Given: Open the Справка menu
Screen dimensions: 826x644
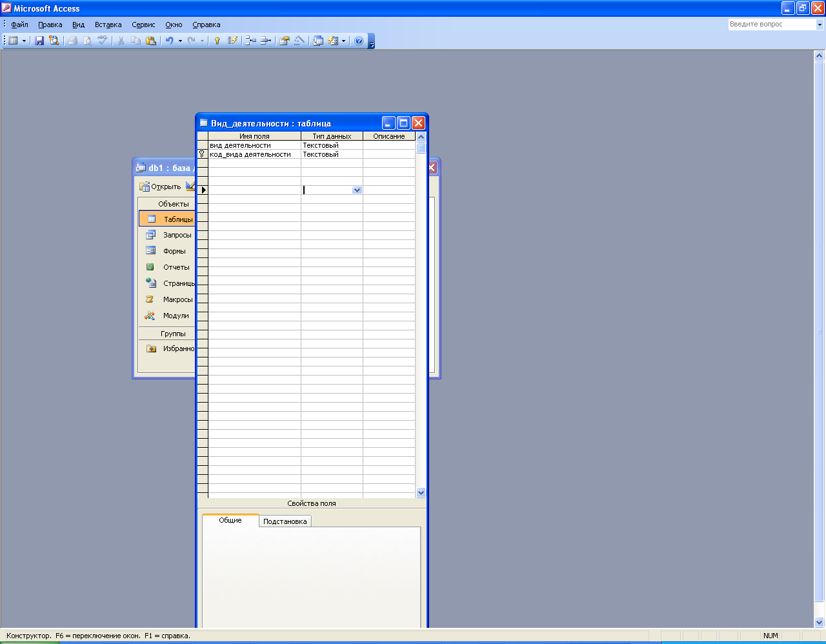Looking at the screenshot, I should coord(206,25).
